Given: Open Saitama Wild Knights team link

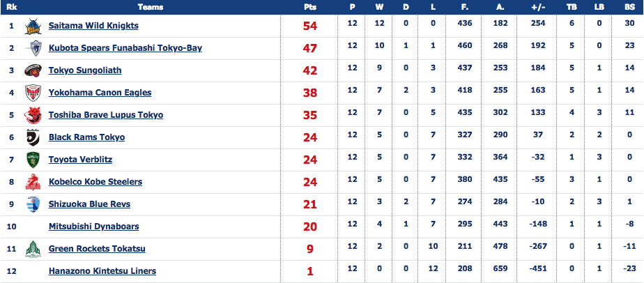Looking at the screenshot, I should [93, 26].
